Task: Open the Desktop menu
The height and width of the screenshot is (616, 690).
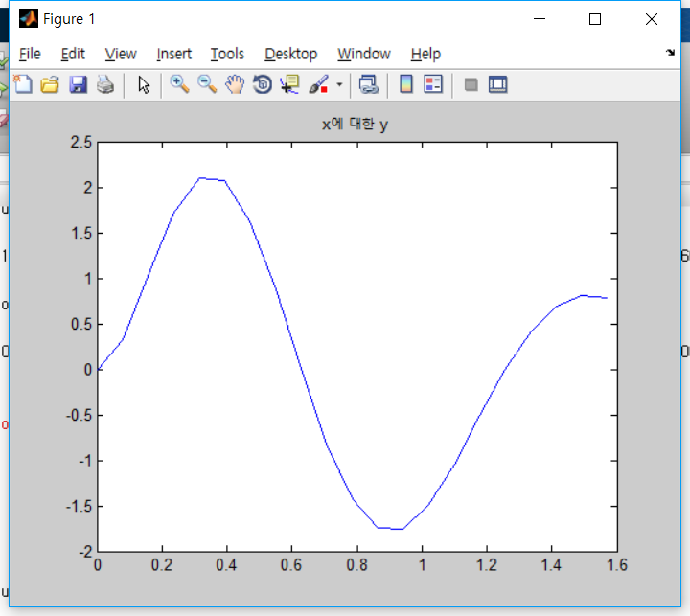Action: [x=291, y=54]
